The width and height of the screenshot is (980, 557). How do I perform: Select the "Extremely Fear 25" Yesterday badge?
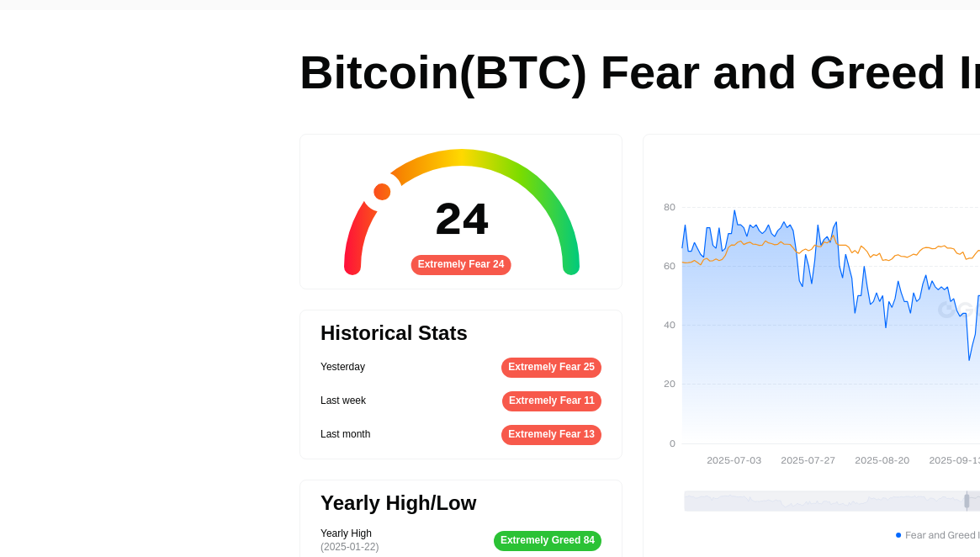[551, 368]
